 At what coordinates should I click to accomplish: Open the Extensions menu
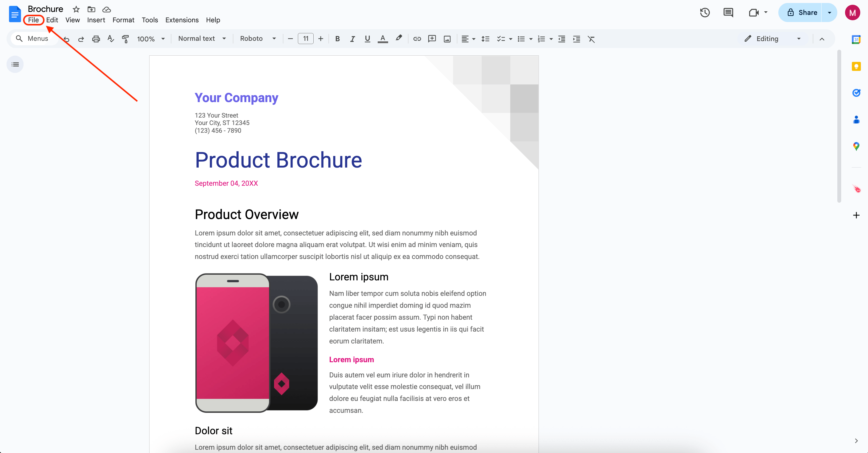coord(182,20)
